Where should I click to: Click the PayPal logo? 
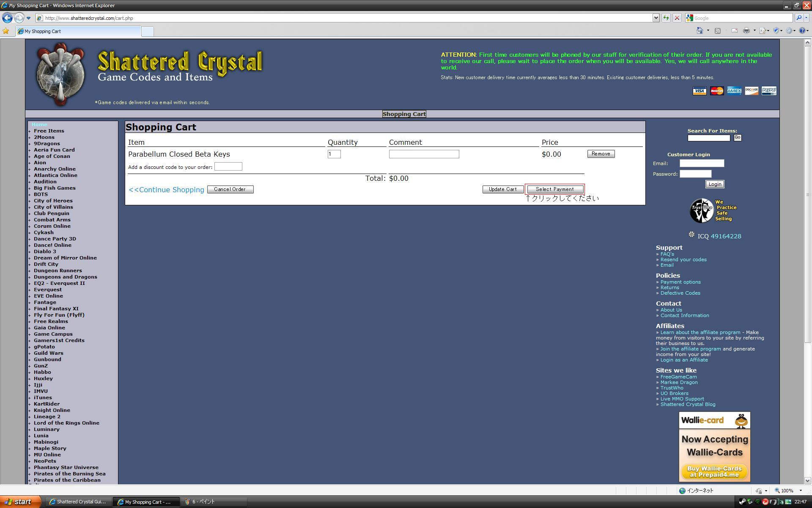769,91
